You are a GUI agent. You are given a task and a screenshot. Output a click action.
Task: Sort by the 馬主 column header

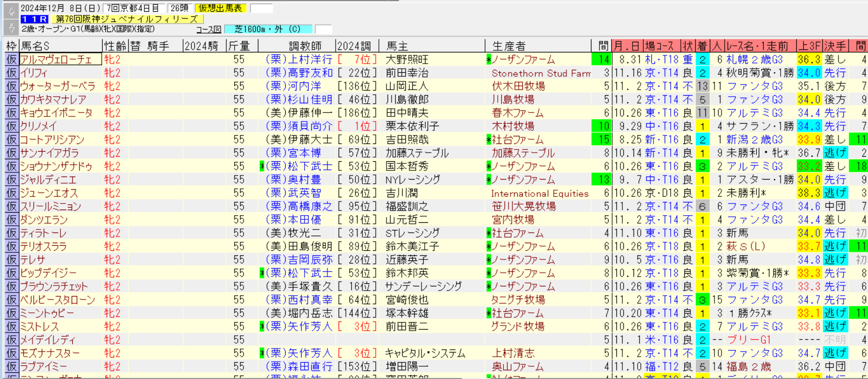coord(431,46)
